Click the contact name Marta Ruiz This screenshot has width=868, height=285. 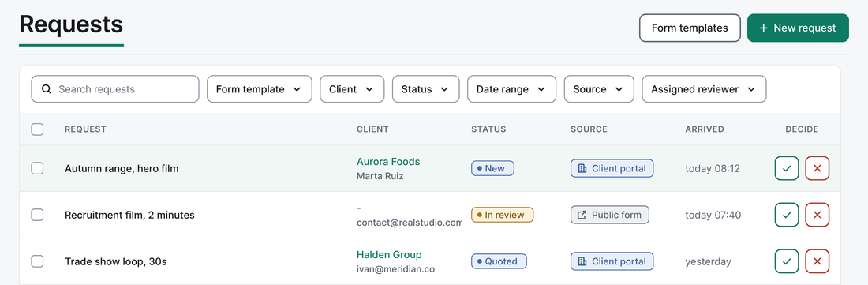[380, 177]
